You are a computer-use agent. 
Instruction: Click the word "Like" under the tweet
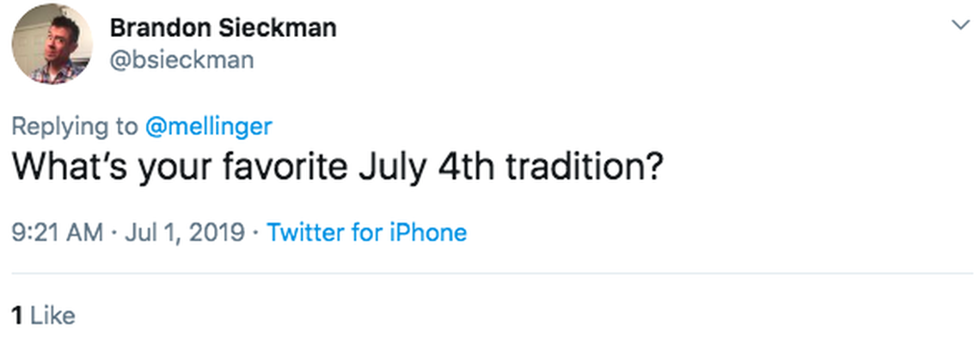(53, 315)
